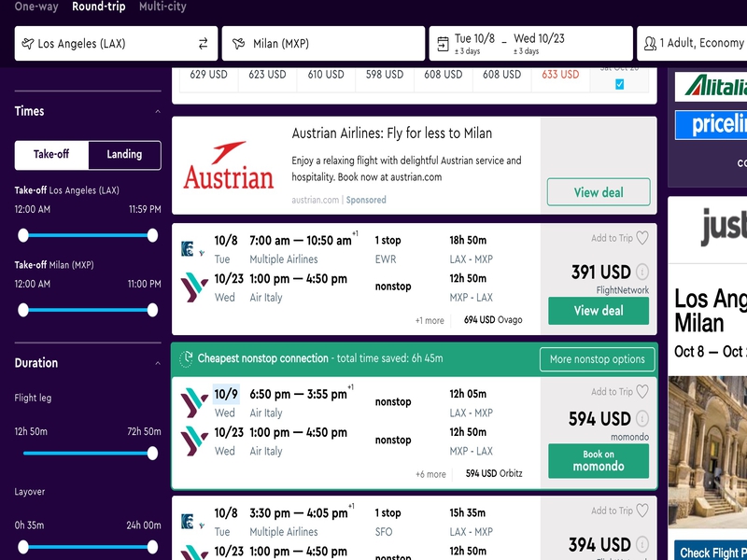Click the Milan (MXP) destination field
This screenshot has height=560, width=747.
tap(323, 43)
